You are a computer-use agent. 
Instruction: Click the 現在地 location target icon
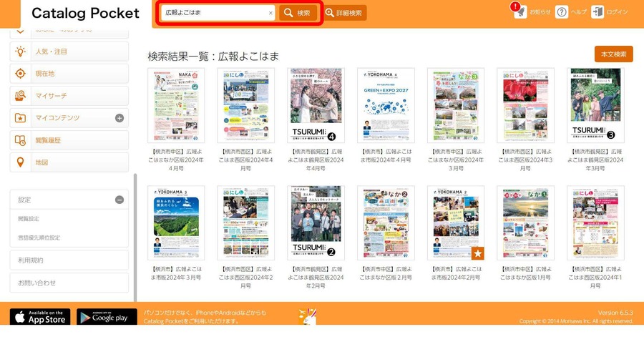(21, 74)
